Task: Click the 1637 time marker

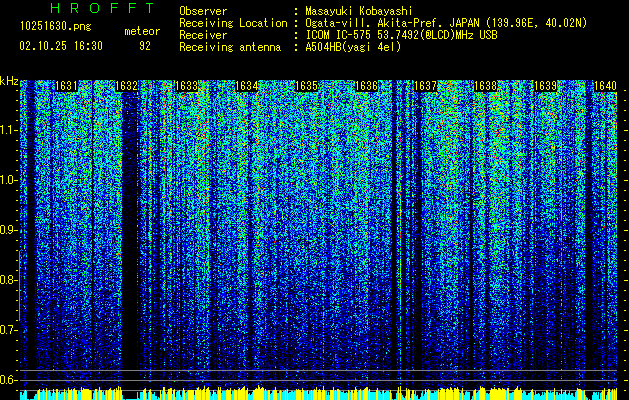Action: [425, 86]
